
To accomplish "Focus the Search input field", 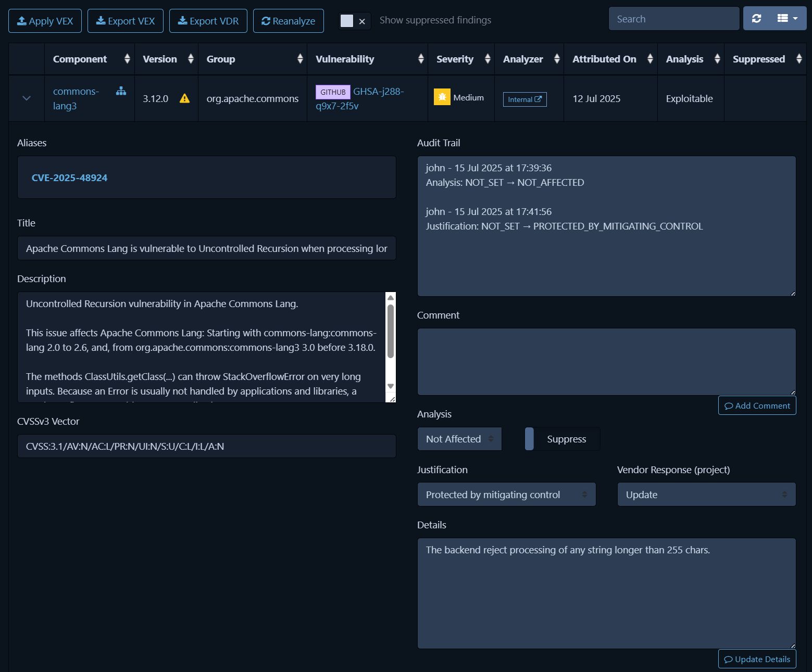I will [674, 19].
